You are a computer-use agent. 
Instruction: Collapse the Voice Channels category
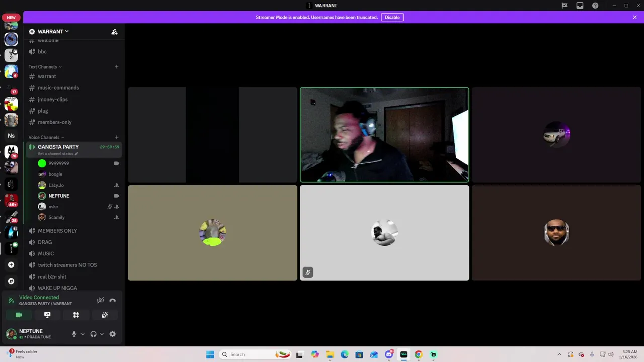[x=46, y=137]
